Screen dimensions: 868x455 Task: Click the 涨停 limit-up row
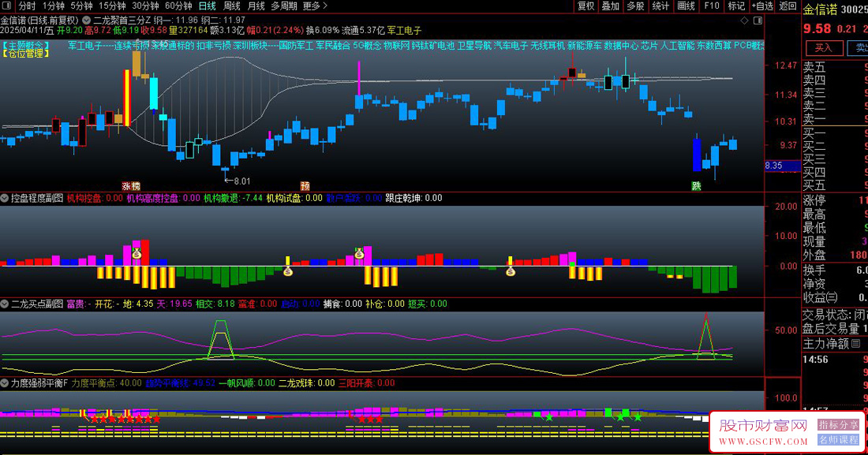836,200
